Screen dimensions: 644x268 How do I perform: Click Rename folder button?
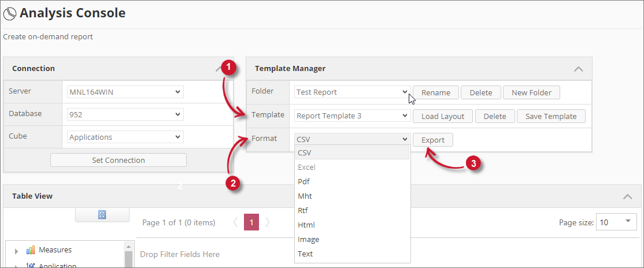pos(436,93)
